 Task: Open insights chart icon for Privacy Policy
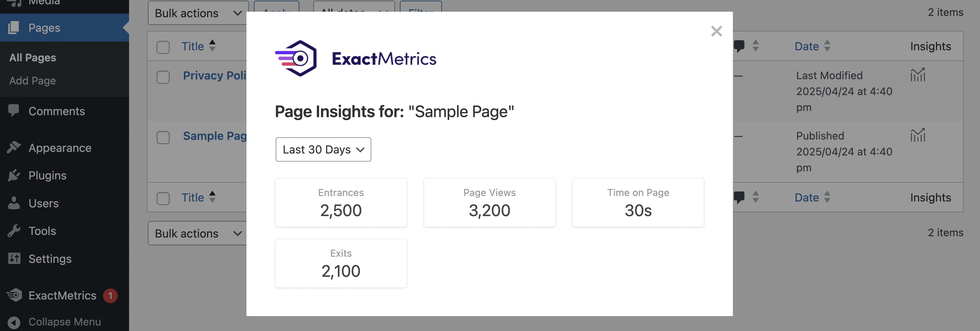click(x=918, y=75)
